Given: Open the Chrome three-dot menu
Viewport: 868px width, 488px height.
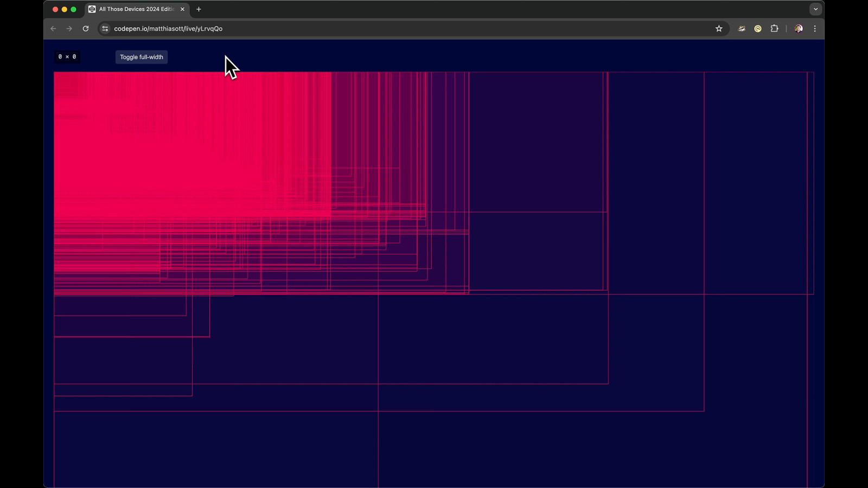Looking at the screenshot, I should pos(815,29).
